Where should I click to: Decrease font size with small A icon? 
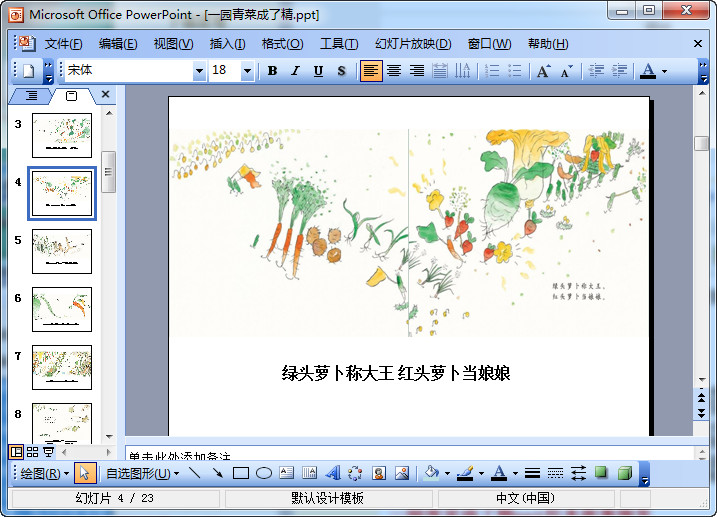coord(567,71)
